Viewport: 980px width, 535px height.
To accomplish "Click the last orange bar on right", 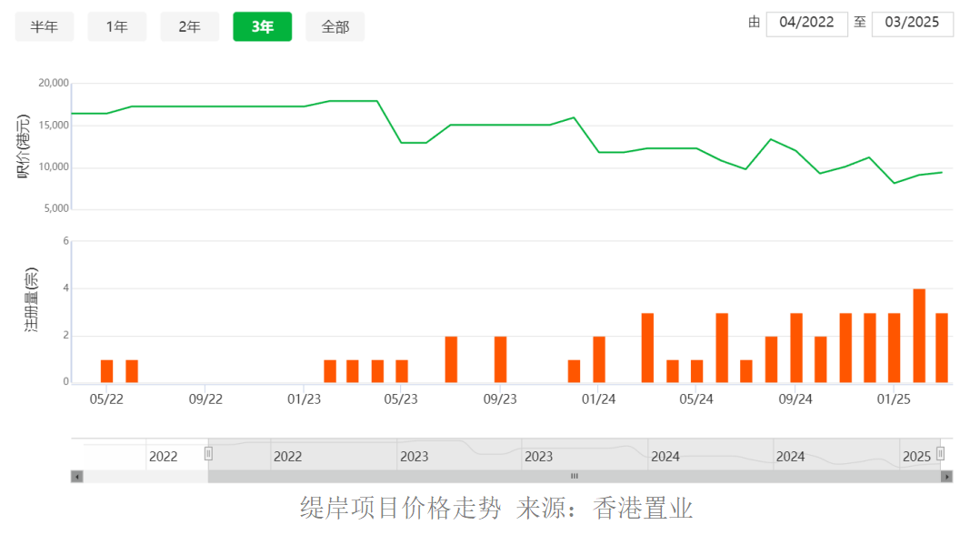I will click(x=942, y=348).
